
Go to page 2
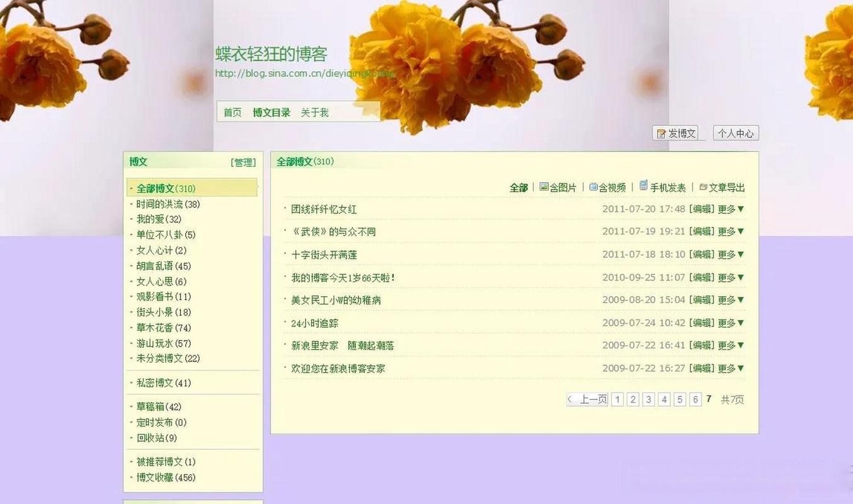tap(633, 399)
